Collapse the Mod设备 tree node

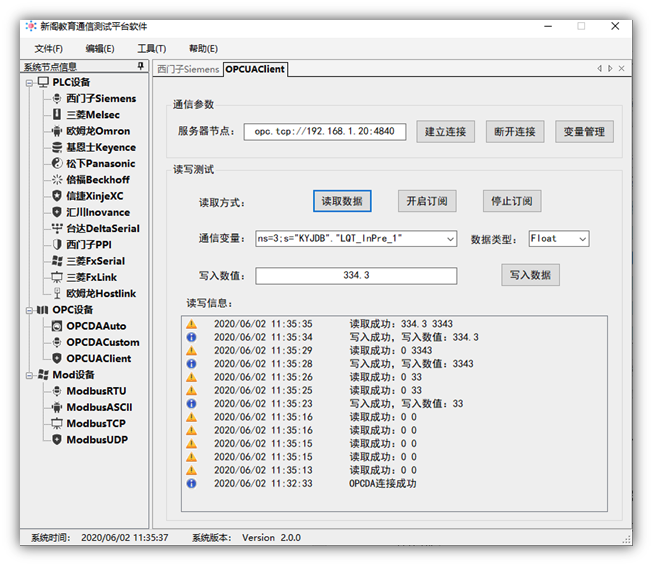click(x=29, y=375)
